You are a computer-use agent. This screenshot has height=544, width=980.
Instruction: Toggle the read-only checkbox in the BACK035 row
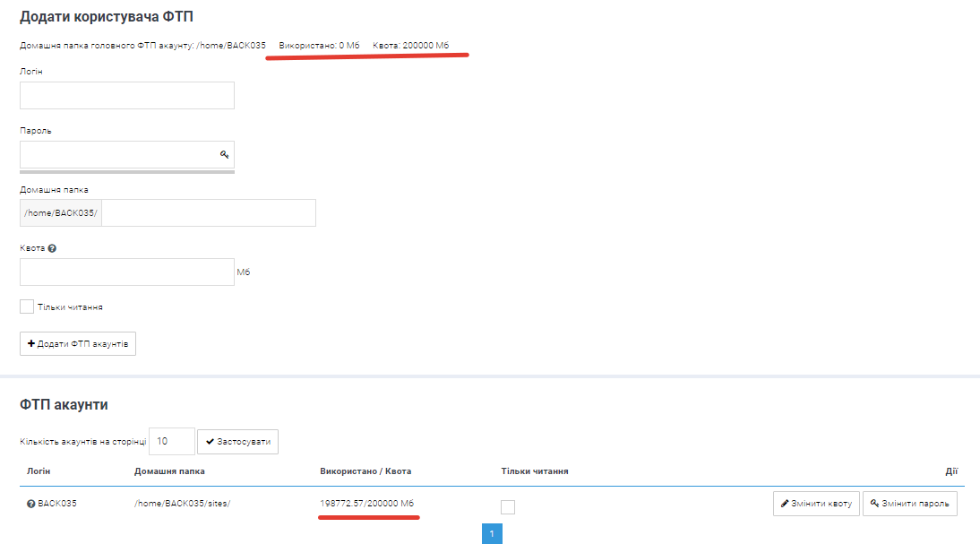pyautogui.click(x=508, y=507)
